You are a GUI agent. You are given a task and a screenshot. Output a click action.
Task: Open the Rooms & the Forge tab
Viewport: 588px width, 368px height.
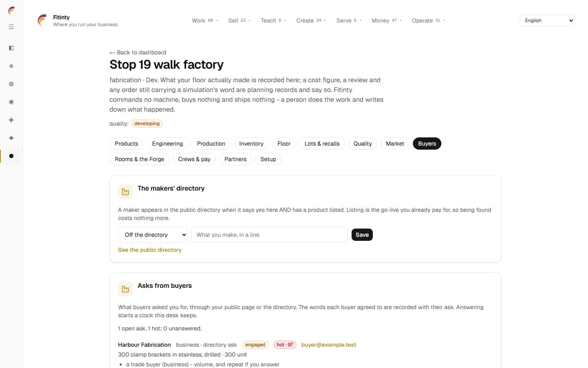pyautogui.click(x=139, y=159)
